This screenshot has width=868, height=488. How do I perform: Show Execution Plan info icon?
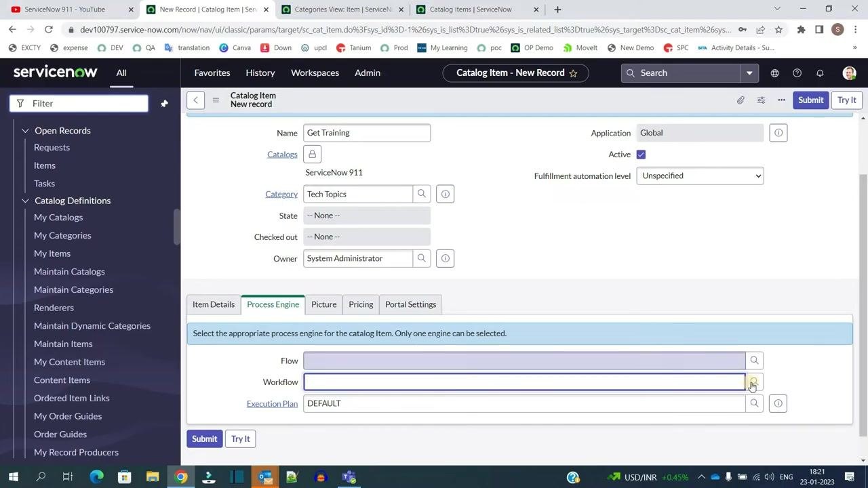[778, 403]
